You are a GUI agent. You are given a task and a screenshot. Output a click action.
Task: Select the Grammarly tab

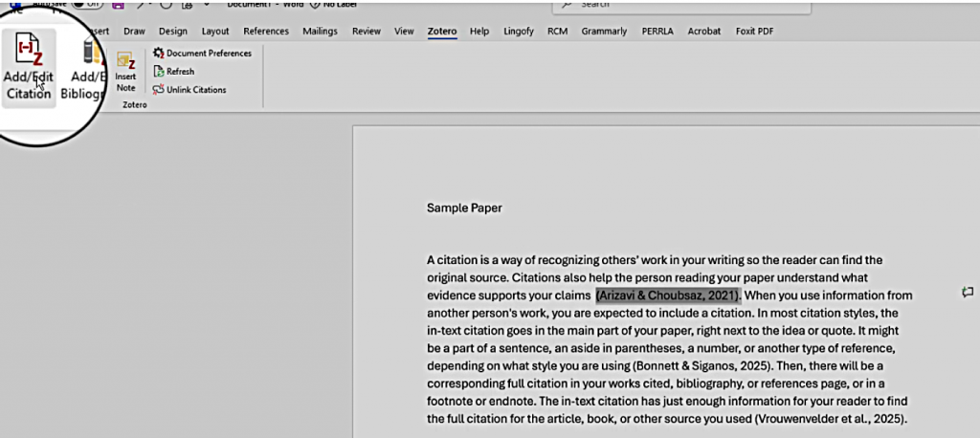click(602, 32)
